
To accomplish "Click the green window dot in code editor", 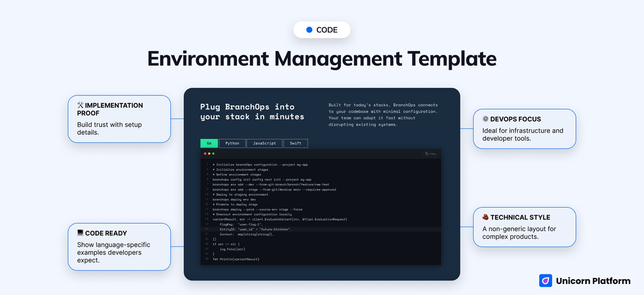I will pos(213,154).
